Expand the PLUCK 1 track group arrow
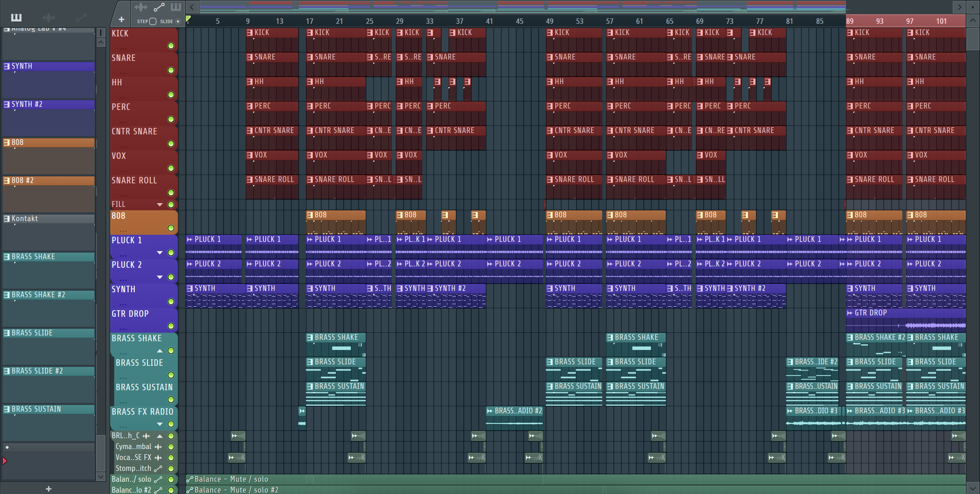Viewport: 980px width, 494px height. click(x=160, y=252)
